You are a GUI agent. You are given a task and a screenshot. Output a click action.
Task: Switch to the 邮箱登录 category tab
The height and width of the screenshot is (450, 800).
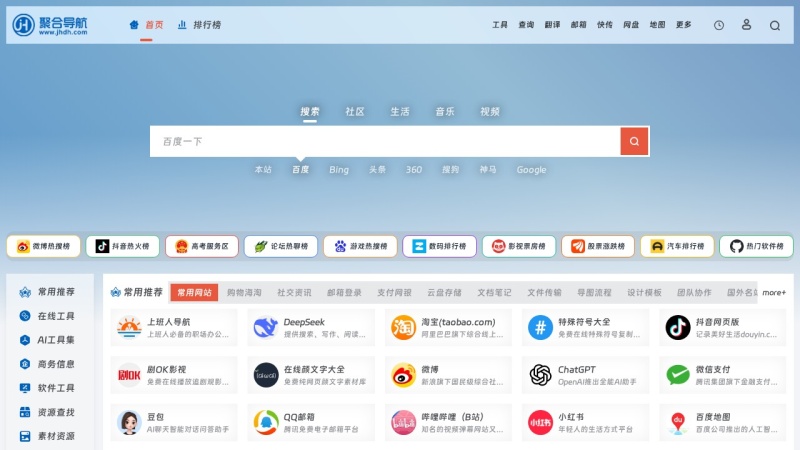click(x=344, y=292)
